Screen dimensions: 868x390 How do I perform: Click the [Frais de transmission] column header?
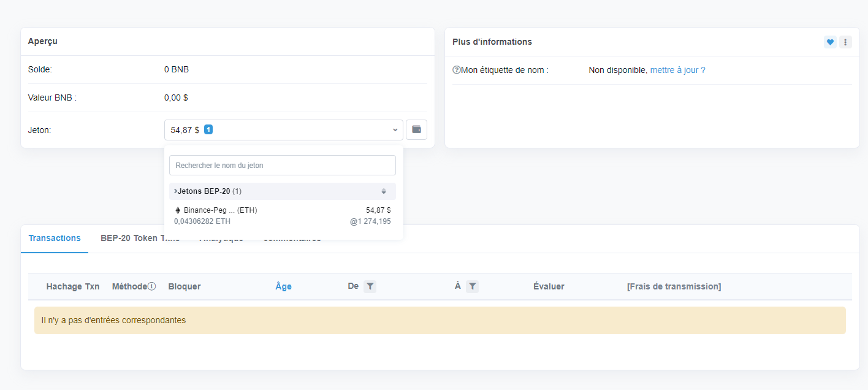click(x=674, y=286)
